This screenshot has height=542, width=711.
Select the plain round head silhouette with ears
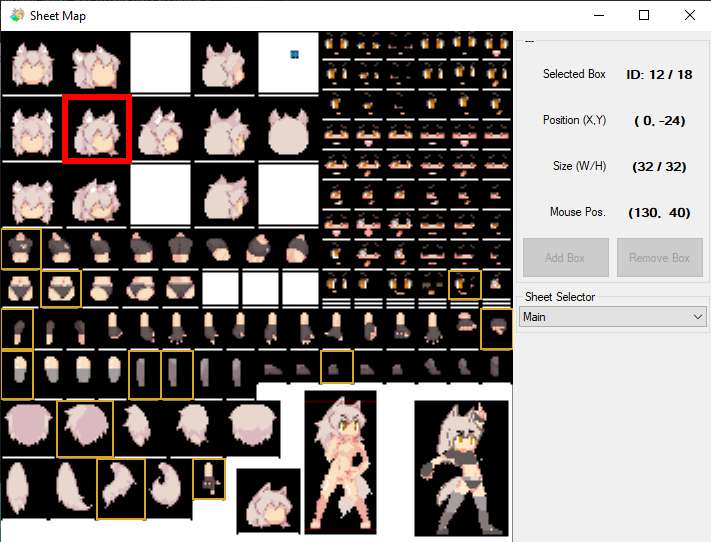(288, 132)
